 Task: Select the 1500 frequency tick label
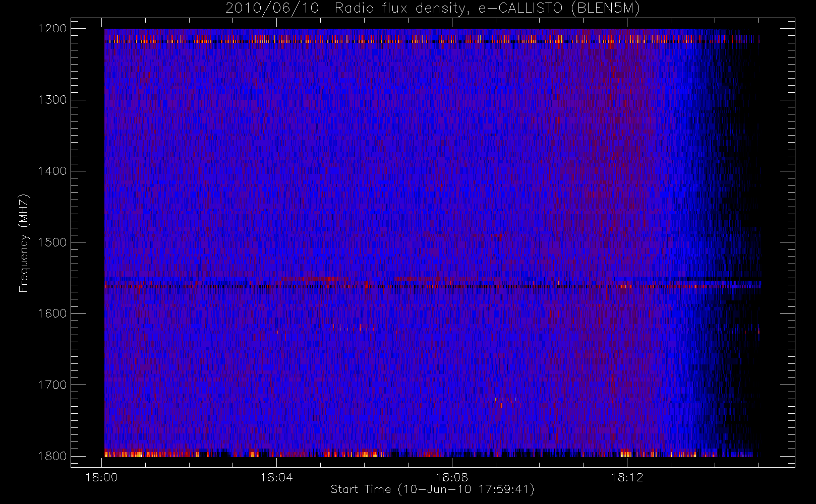coord(52,242)
